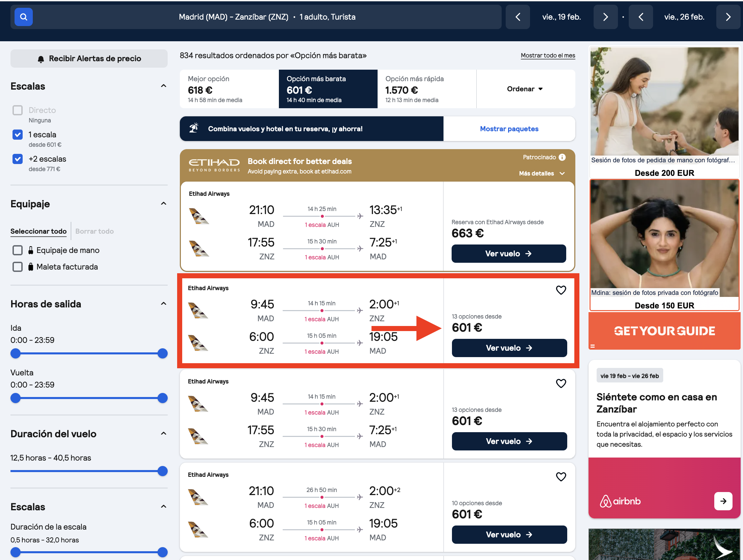Uncheck the +2 escalas checkbox
The height and width of the screenshot is (560, 743).
click(x=18, y=159)
